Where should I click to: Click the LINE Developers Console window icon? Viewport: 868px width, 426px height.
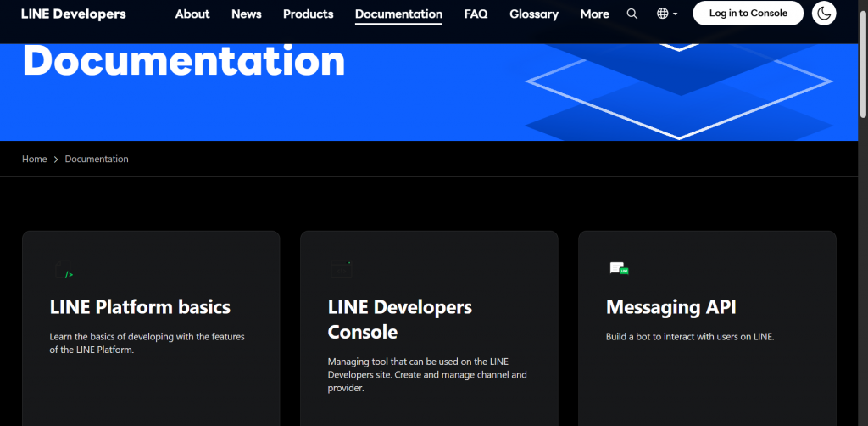tap(341, 269)
